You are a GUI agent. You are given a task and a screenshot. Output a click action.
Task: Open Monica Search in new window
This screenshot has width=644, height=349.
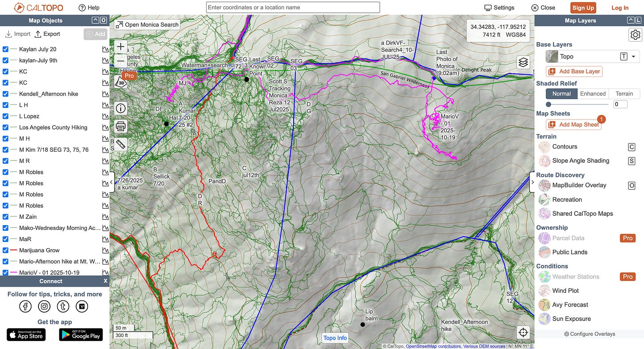147,25
